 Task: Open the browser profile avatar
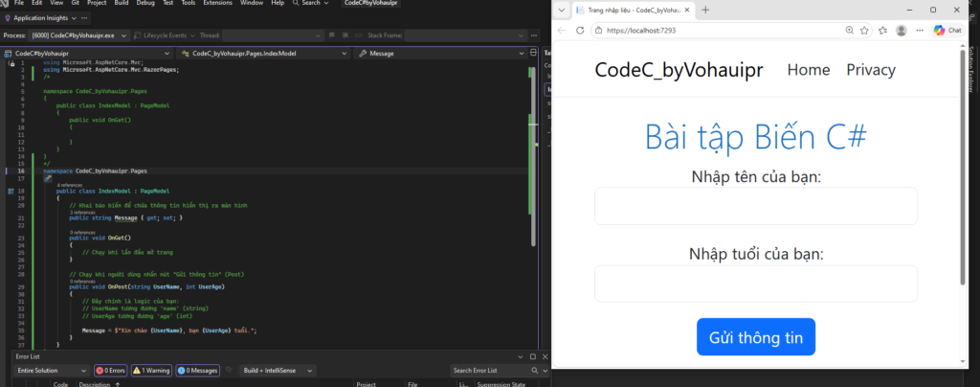pos(902,31)
